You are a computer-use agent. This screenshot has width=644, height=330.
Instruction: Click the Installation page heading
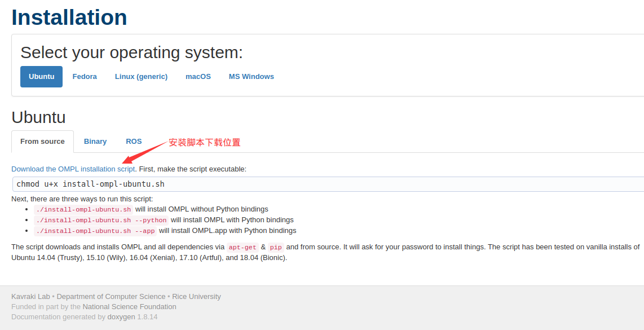tap(69, 17)
